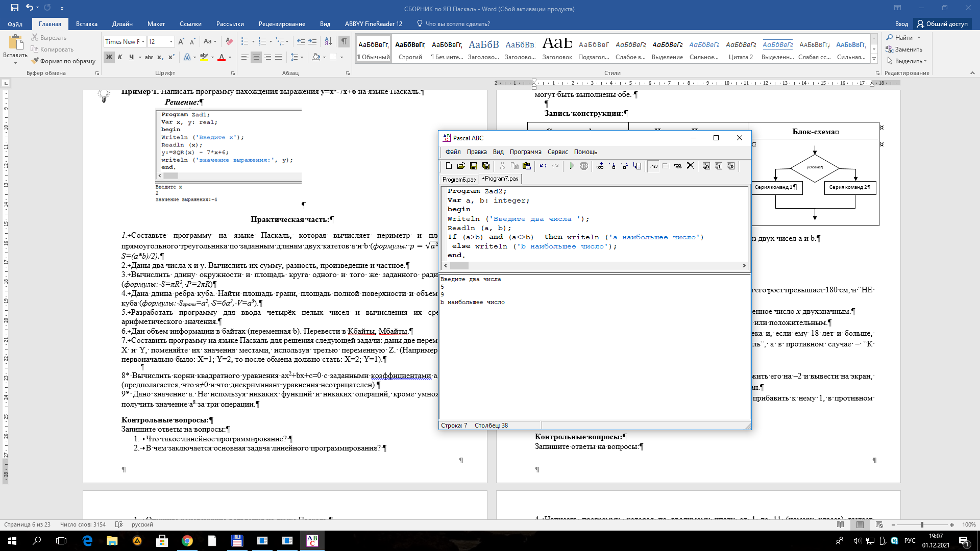The width and height of the screenshot is (980, 551).
Task: Pick the red font color button
Action: (222, 57)
